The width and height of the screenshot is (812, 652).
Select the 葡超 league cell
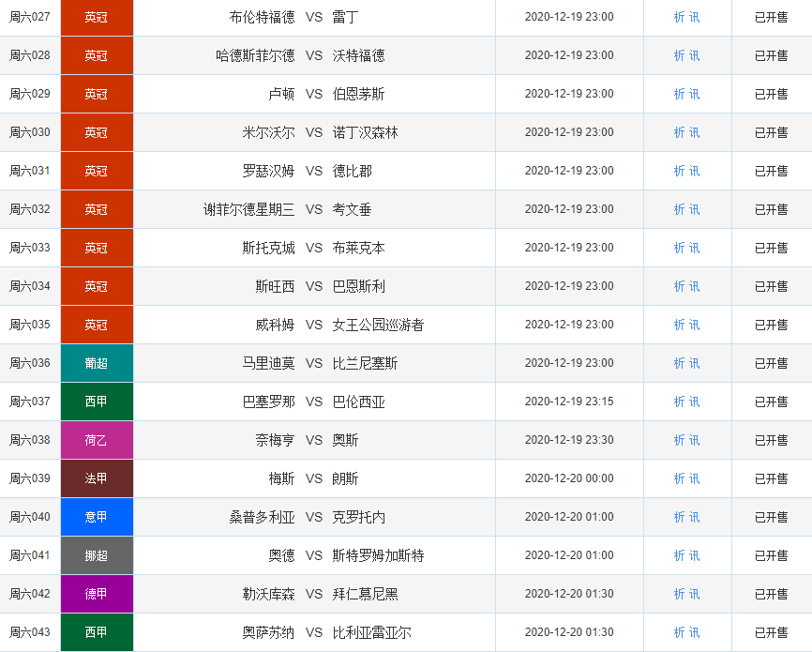[x=97, y=363]
